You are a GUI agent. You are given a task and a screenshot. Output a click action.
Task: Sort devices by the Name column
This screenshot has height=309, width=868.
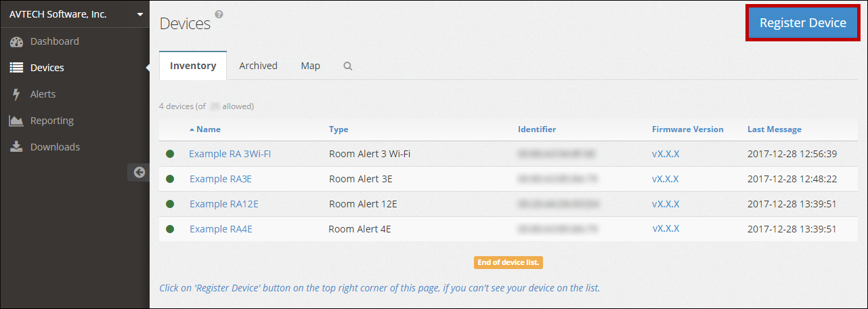click(208, 129)
